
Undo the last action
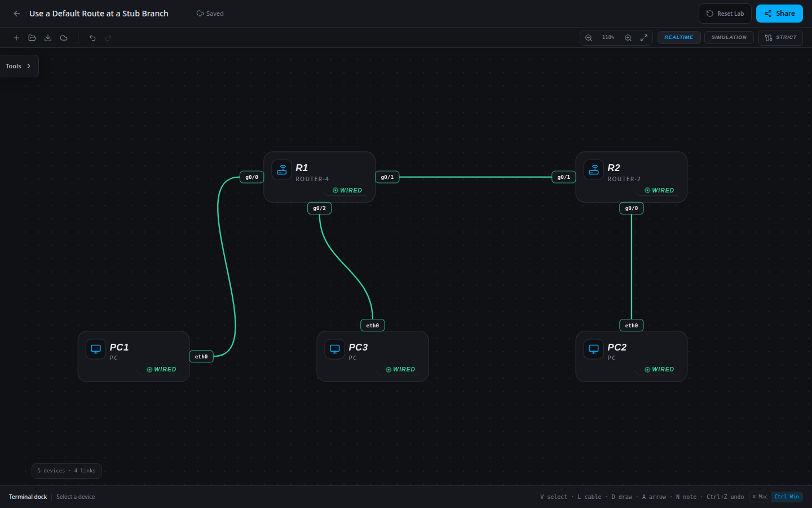92,38
